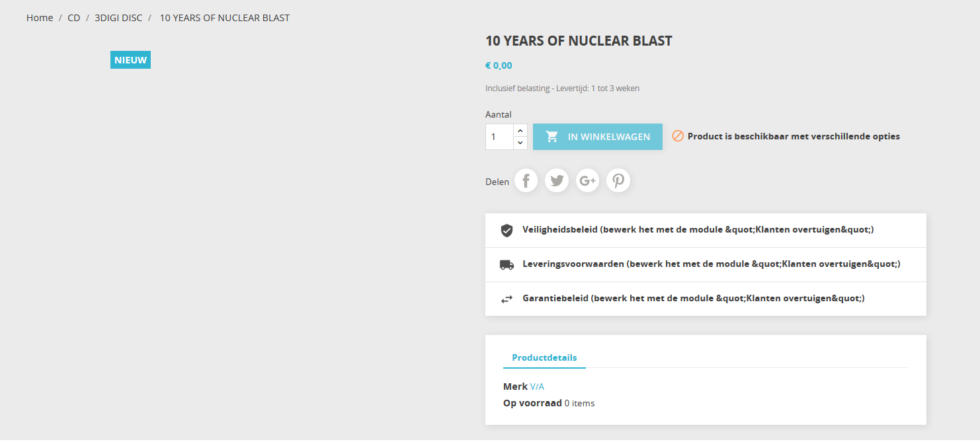Share product on Twitter
This screenshot has width=980, height=442.
(x=557, y=180)
